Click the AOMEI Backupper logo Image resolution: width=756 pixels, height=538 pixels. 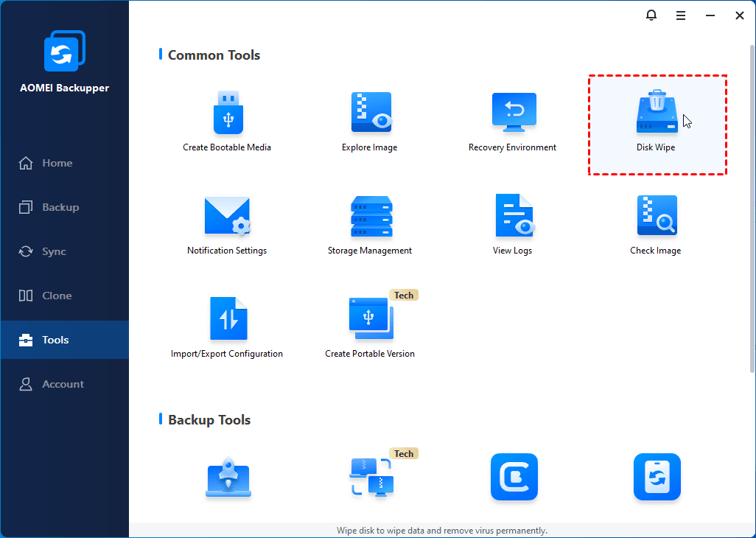pos(64,52)
